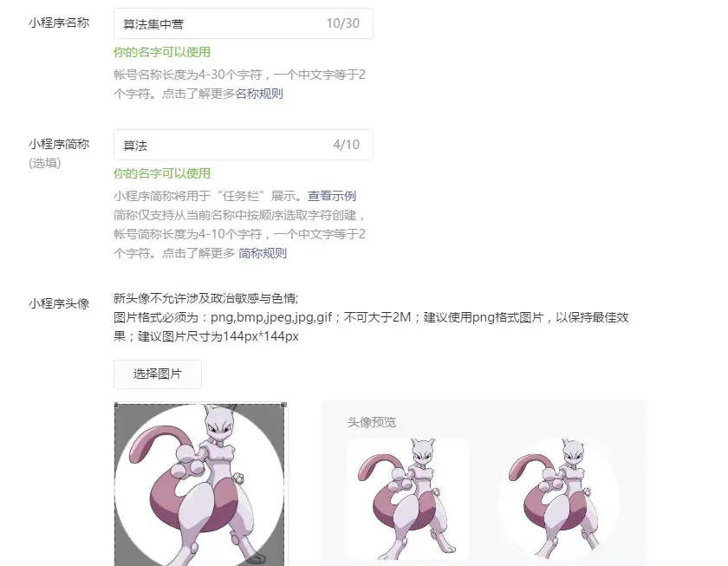
Task: Click the round avatar preview thumbnail
Action: [x=558, y=499]
